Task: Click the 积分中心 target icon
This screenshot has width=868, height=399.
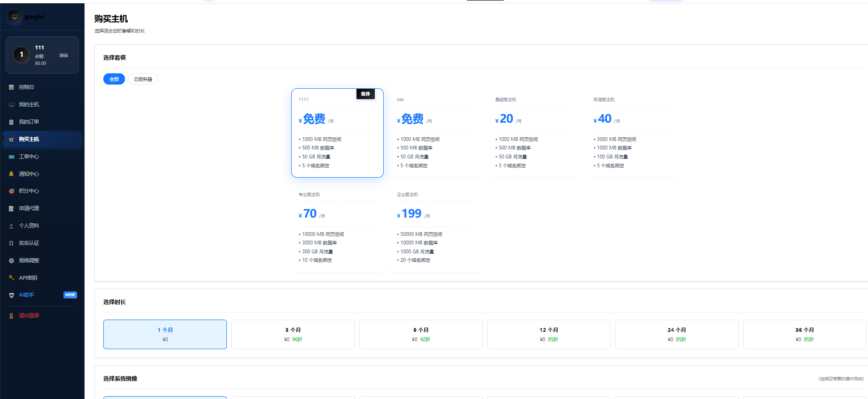Action: [x=11, y=191]
